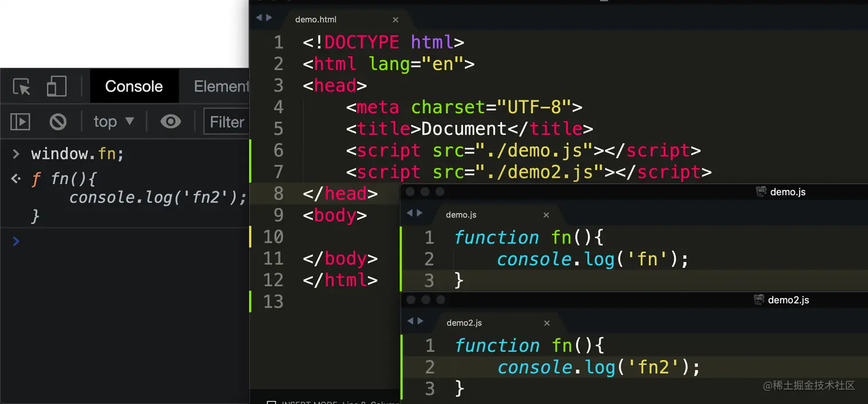The height and width of the screenshot is (404, 868).
Task: Click the console.log('fn2') output in console
Action: coord(158,197)
